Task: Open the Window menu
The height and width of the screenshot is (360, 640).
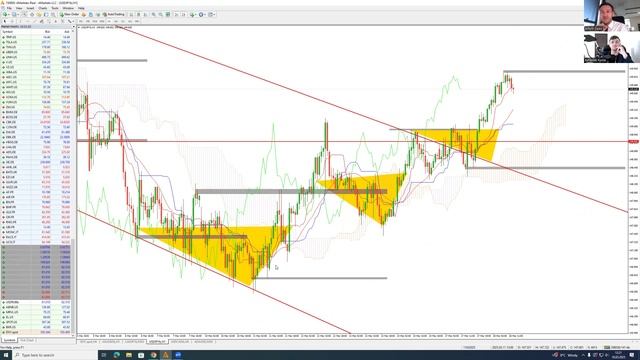Action: coord(68,8)
